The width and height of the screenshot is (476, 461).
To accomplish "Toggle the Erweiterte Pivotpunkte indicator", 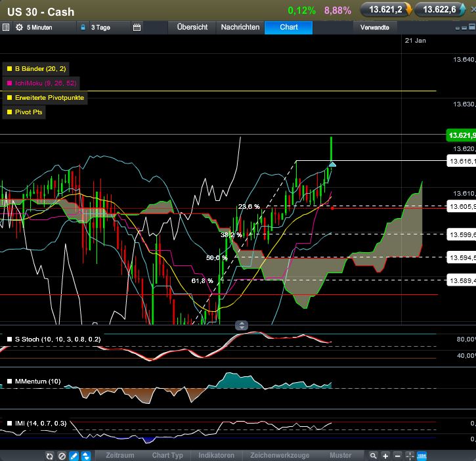I will click(45, 97).
